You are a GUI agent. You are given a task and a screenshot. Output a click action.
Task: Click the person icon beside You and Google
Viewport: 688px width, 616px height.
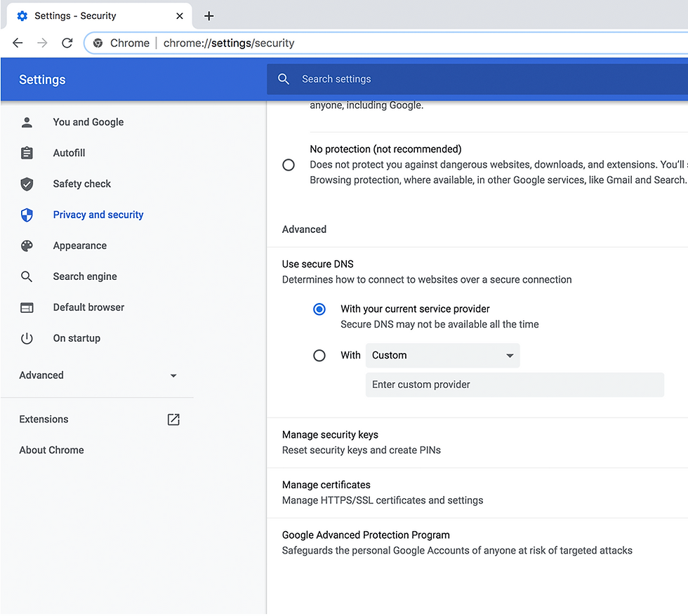[27, 122]
